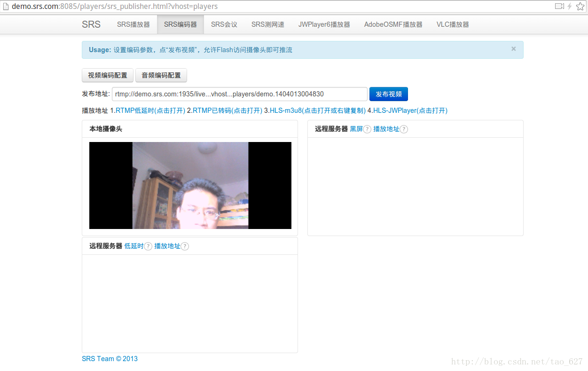Screen dimensions: 588x371
Task: Click the browser address bar URL
Action: pos(115,7)
